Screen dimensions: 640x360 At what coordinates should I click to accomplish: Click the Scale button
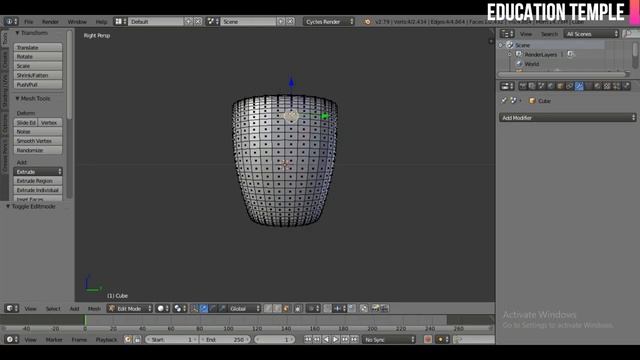click(x=38, y=66)
